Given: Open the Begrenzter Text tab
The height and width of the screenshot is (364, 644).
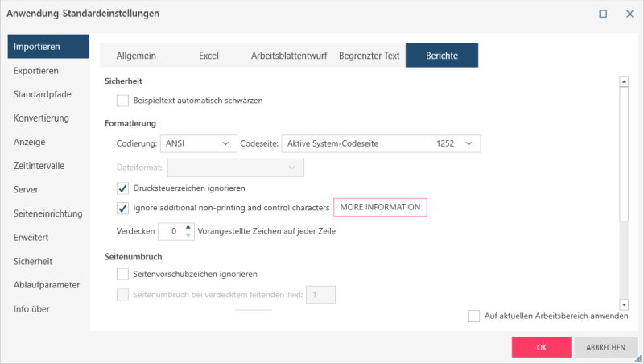Looking at the screenshot, I should 369,56.
